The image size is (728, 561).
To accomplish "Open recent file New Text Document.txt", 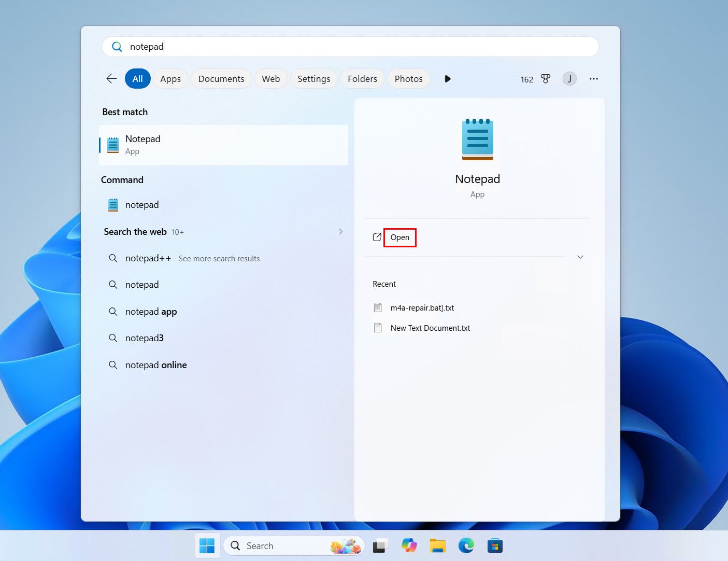I will coord(431,328).
